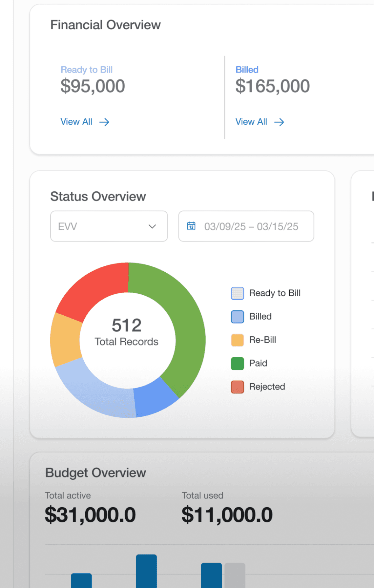Click the Ready to Bill heading in Financial Overview

point(87,70)
